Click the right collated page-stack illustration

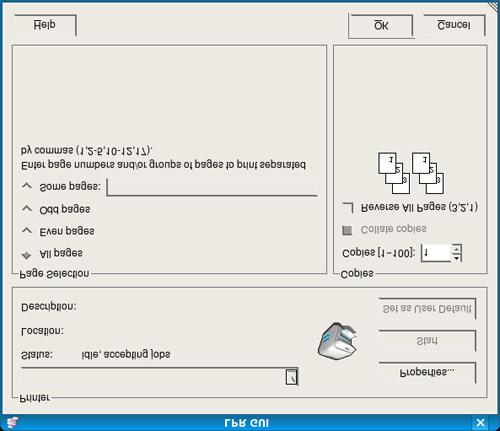pos(428,173)
